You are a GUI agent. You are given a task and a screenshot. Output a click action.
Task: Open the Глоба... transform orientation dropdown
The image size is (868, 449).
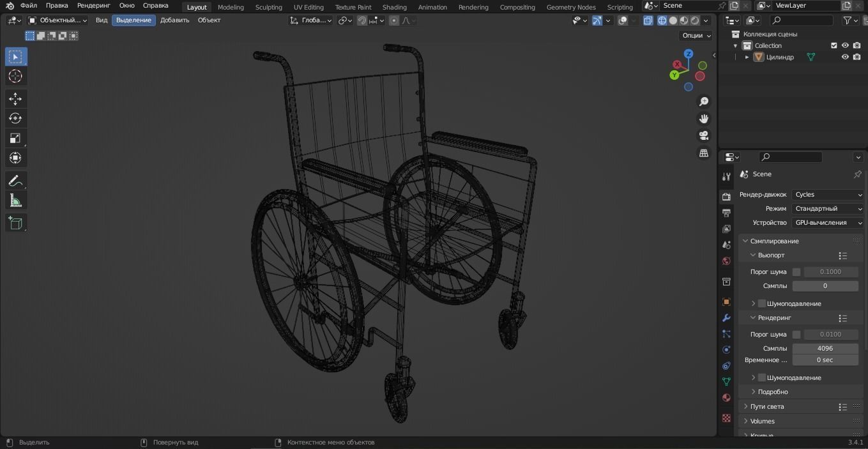coord(310,20)
